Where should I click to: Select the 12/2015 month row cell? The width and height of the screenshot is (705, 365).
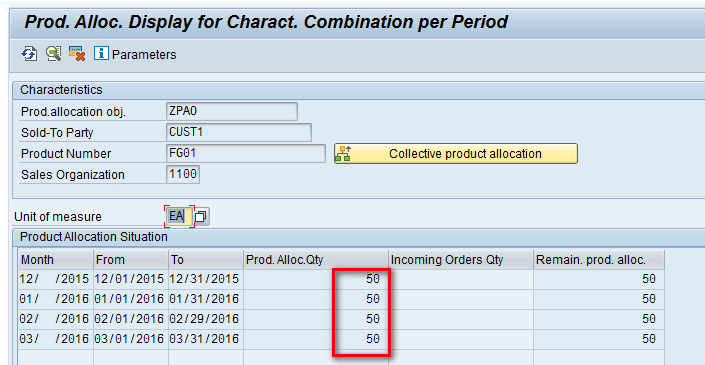pos(56,279)
